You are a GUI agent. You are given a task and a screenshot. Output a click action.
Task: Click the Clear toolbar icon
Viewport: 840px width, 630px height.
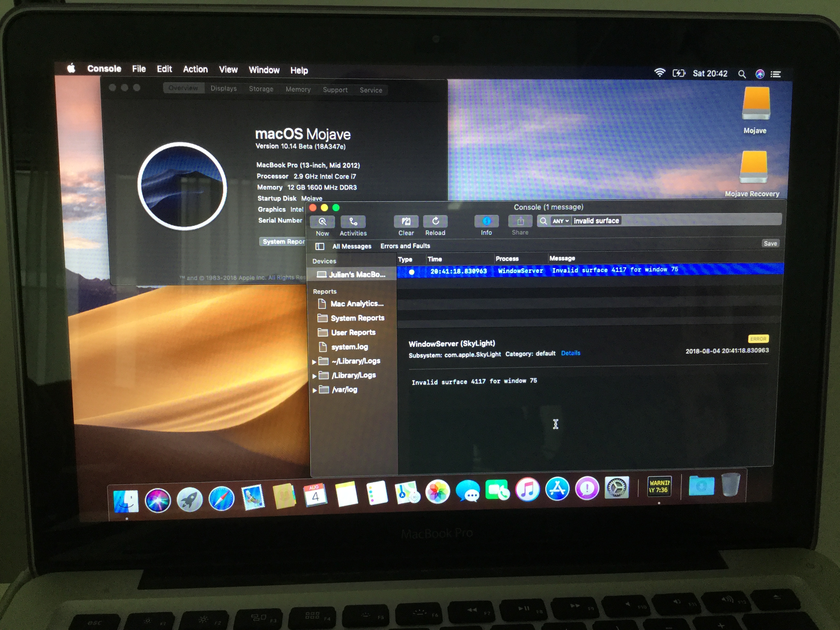tap(406, 221)
